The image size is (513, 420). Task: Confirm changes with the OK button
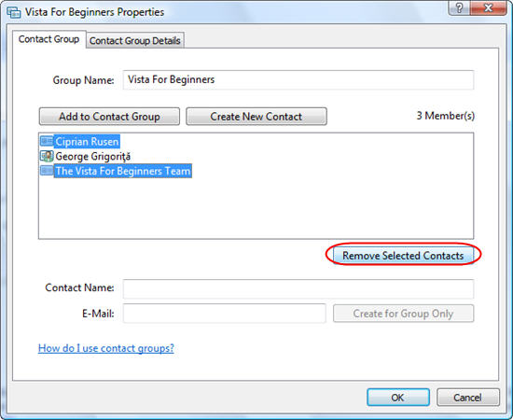398,398
